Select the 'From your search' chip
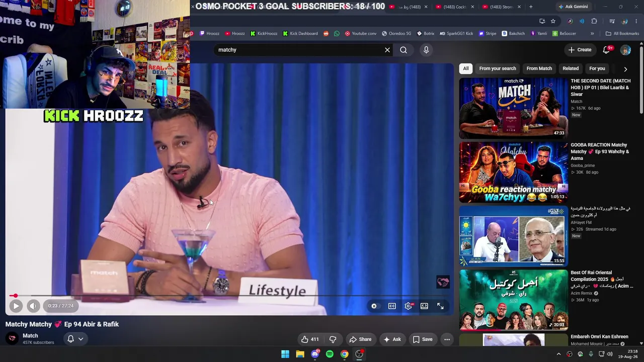The height and width of the screenshot is (362, 644). [x=498, y=68]
